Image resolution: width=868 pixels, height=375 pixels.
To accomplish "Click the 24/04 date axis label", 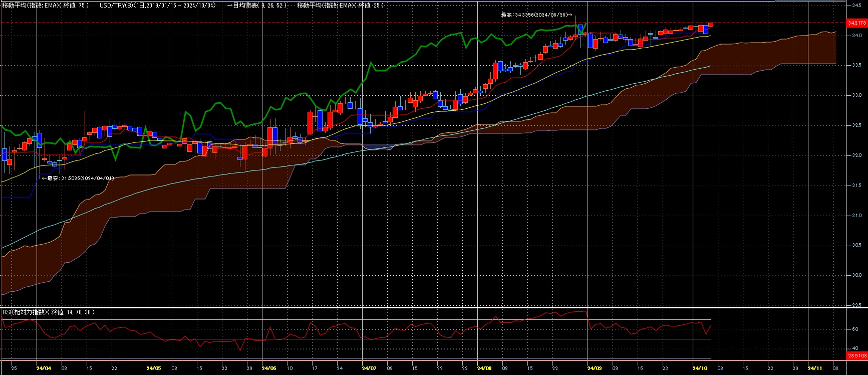I will point(44,368).
